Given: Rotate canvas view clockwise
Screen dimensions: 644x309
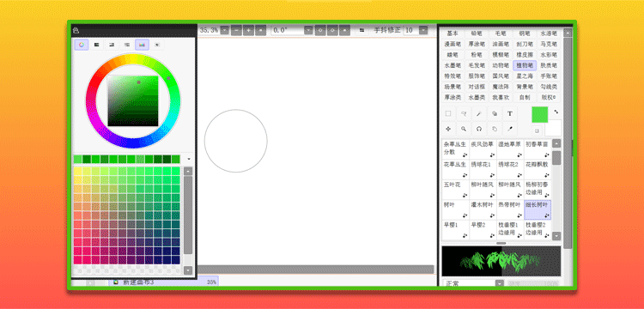Looking at the screenshot, I should [332, 30].
